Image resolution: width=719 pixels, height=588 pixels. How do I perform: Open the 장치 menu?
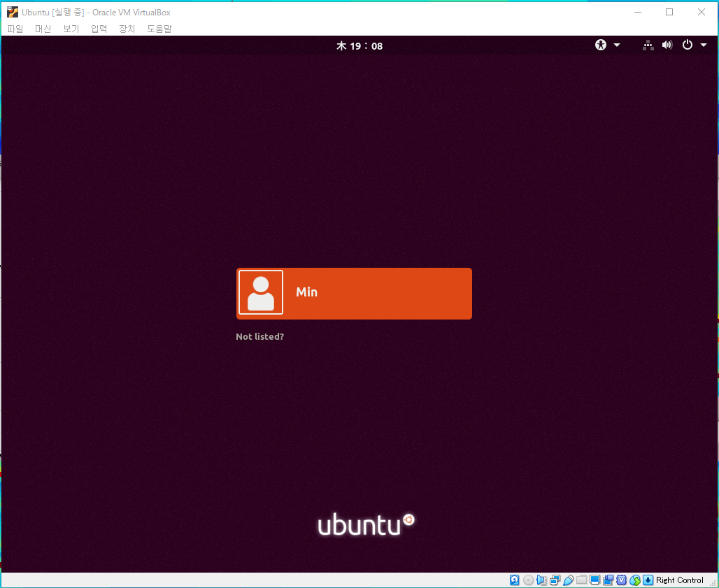127,29
